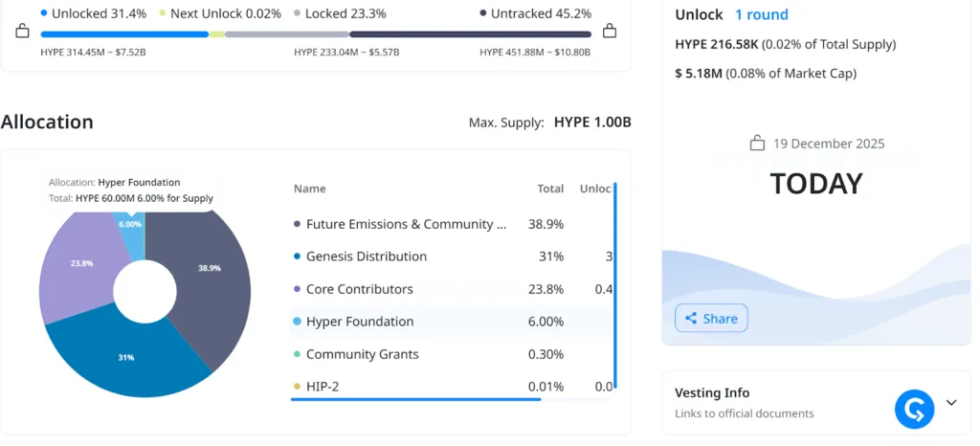Sort allocation table by Total column

point(550,189)
